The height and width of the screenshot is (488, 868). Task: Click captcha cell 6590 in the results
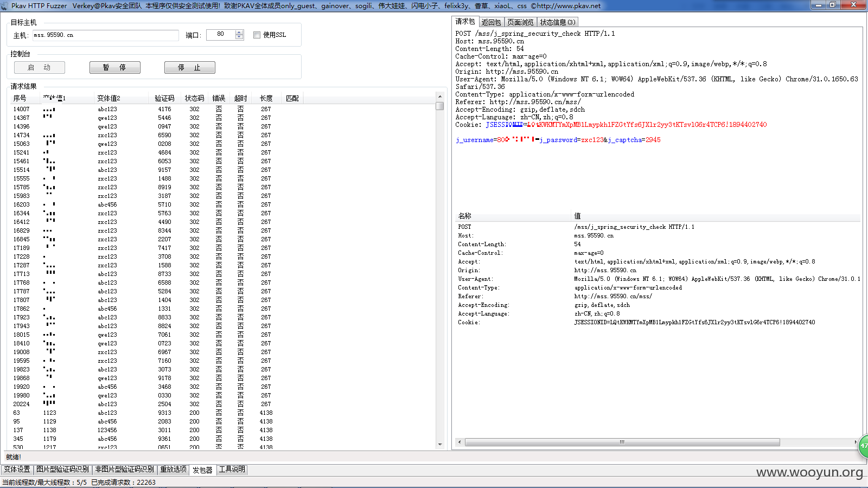[164, 135]
